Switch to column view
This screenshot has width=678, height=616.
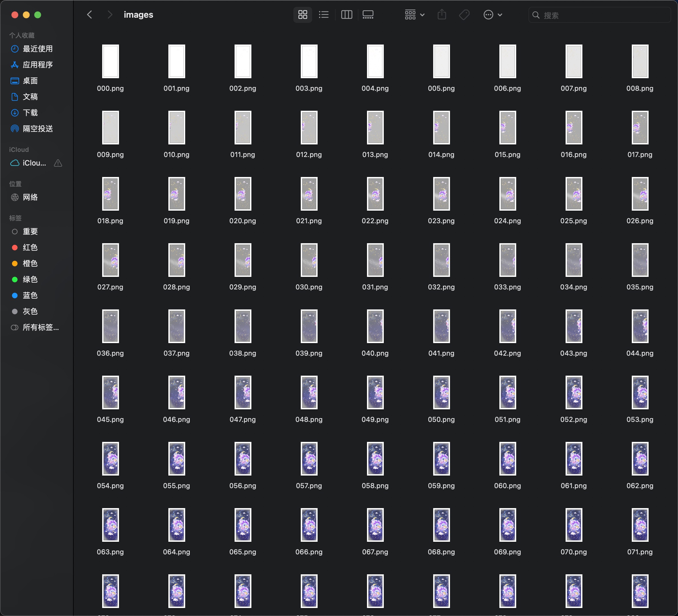346,15
